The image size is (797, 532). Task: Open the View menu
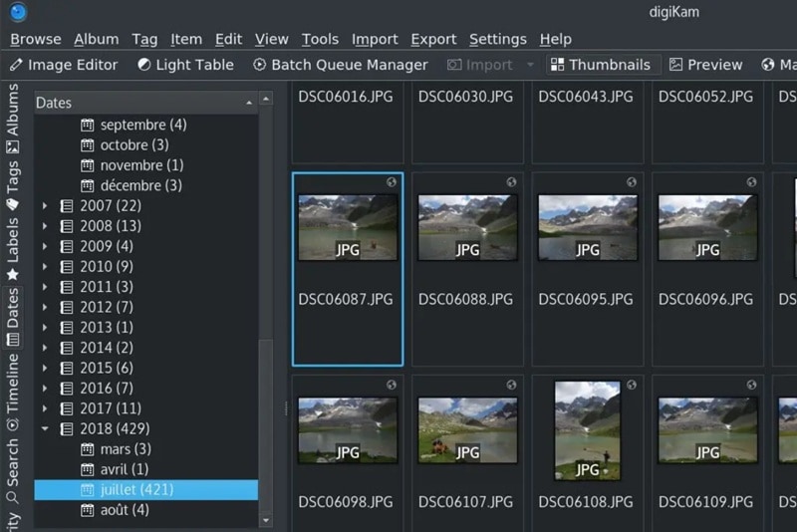point(271,39)
